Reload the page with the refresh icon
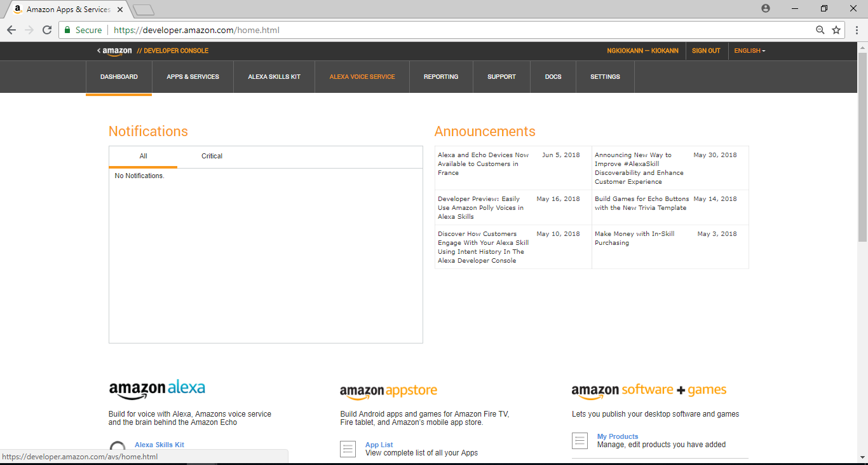The width and height of the screenshot is (868, 465). pos(47,30)
